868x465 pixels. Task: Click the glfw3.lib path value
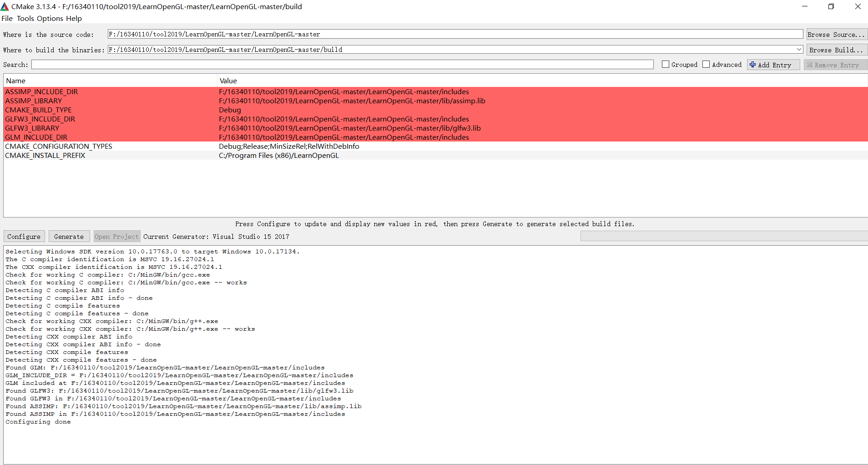[349, 128]
